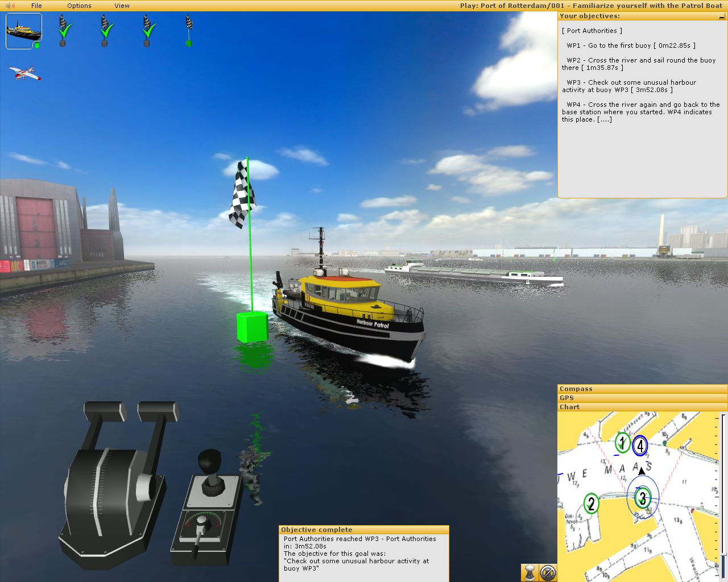
Task: Click the mission title in top bar
Action: [591, 6]
